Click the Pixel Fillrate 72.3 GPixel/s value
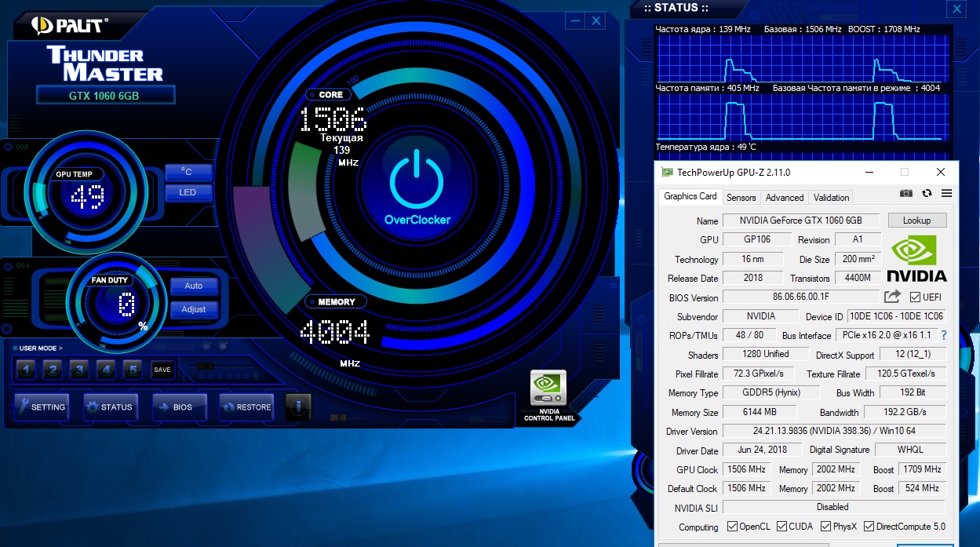This screenshot has height=547, width=980. click(x=759, y=374)
